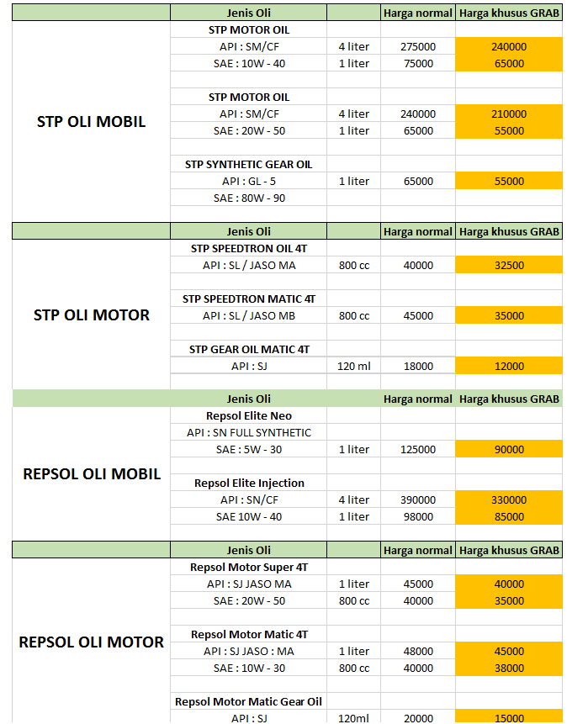
Task: Select the API : SN FULL SYNTHETIC cell
Action: coord(248,432)
